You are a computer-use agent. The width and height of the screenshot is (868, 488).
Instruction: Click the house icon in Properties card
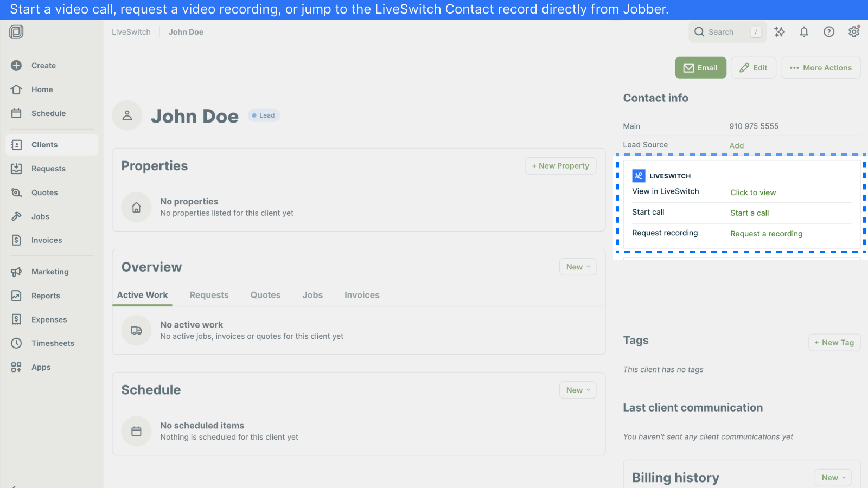pyautogui.click(x=136, y=207)
